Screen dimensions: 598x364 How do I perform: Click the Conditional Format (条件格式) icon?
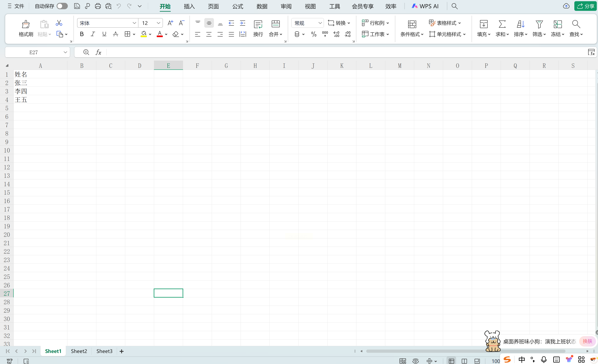click(412, 24)
